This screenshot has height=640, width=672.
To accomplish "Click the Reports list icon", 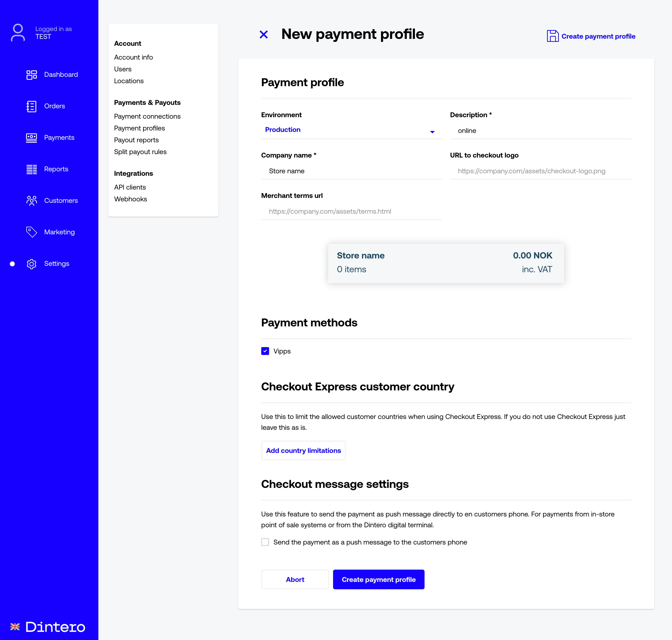I will (32, 169).
